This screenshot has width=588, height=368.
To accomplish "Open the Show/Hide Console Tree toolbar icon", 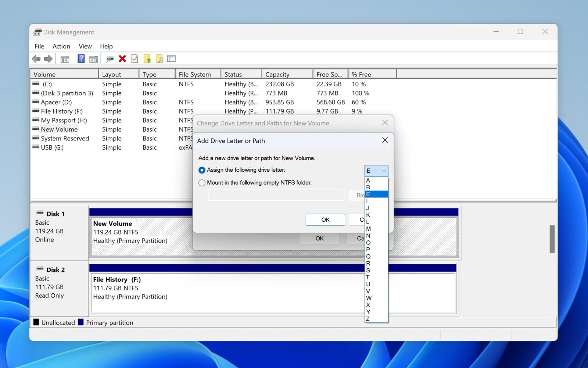I will [65, 59].
